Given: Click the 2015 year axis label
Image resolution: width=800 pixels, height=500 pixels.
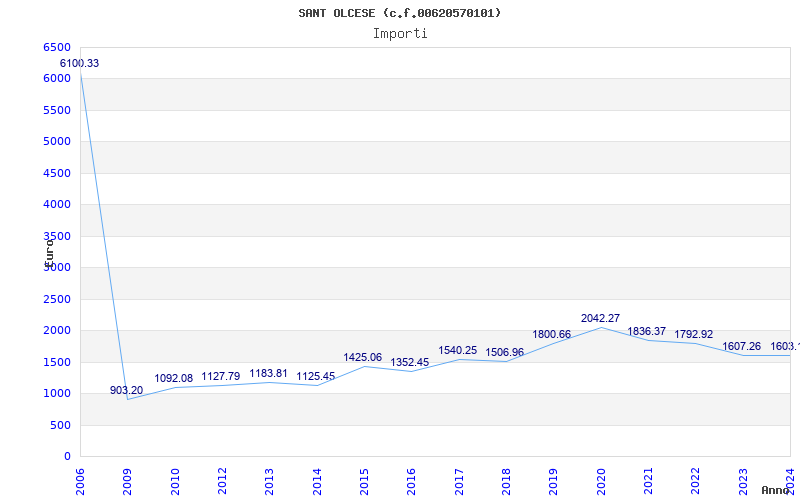Looking at the screenshot, I should [x=364, y=481].
